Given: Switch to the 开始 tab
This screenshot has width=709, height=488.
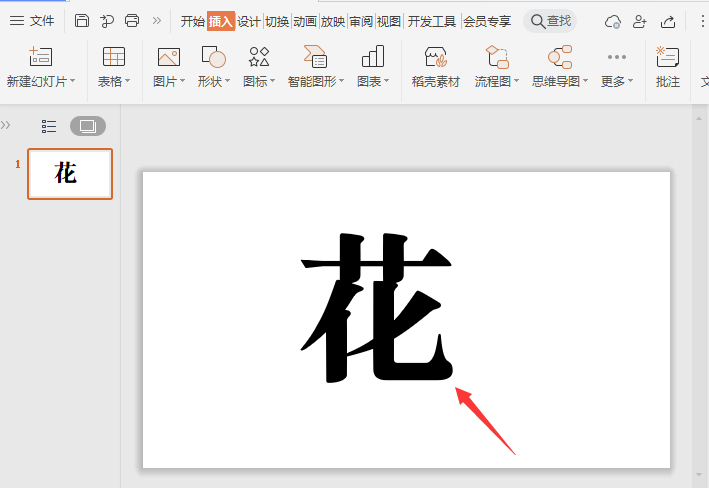Looking at the screenshot, I should [193, 21].
